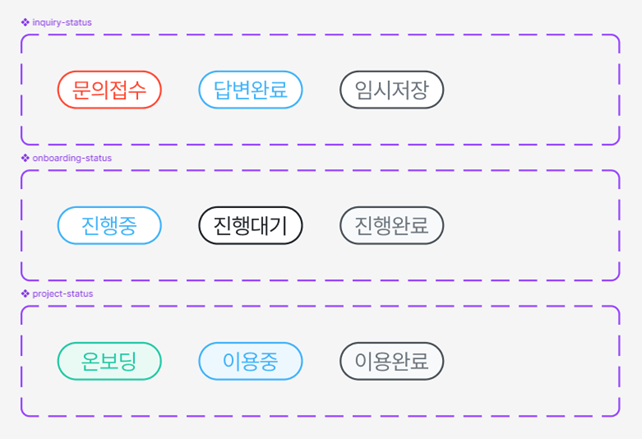Screen dimensions: 642x439
Task: Click the project-status component icon
Action: click(x=25, y=293)
